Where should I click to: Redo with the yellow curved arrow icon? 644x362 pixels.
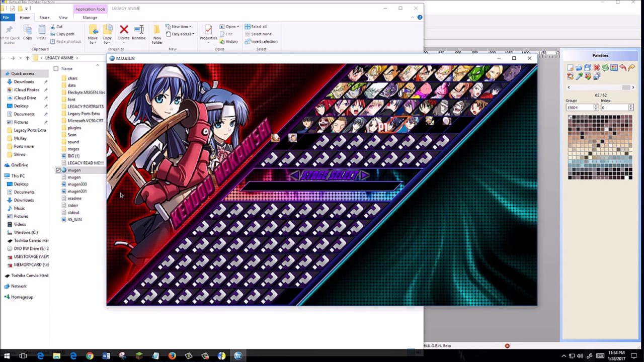pos(631,68)
